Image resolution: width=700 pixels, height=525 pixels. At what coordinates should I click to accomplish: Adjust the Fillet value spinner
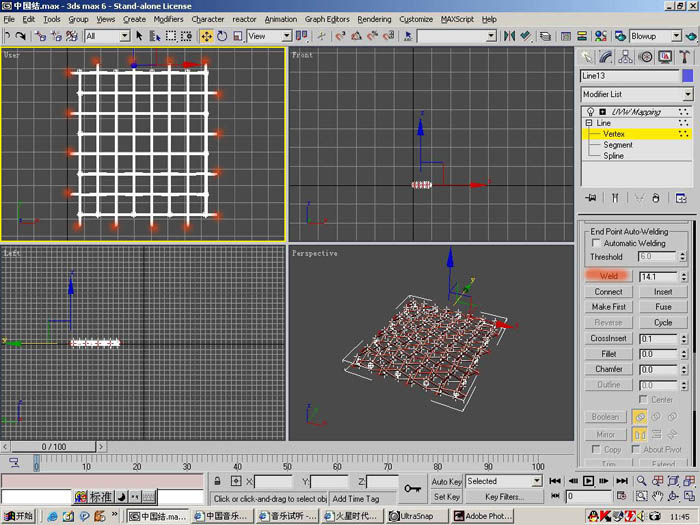coord(684,354)
